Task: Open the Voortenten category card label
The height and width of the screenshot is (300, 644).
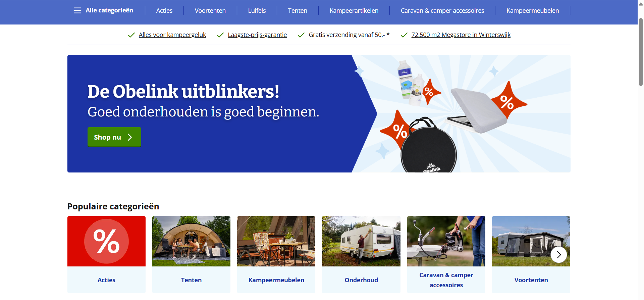Action: pyautogui.click(x=531, y=280)
